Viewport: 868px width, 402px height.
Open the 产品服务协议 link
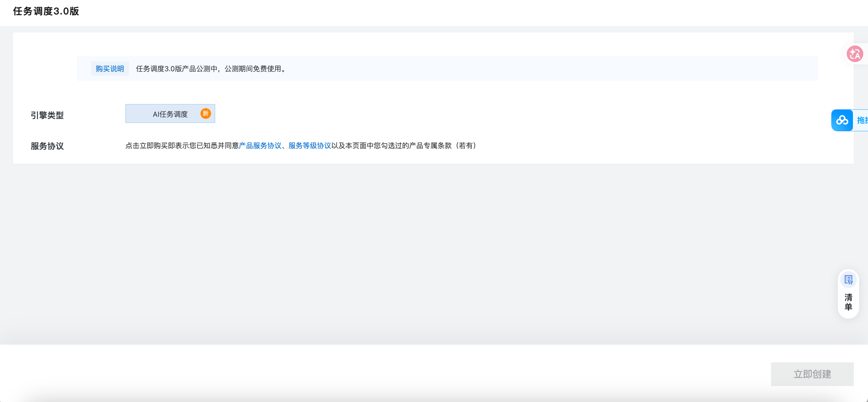pyautogui.click(x=260, y=145)
